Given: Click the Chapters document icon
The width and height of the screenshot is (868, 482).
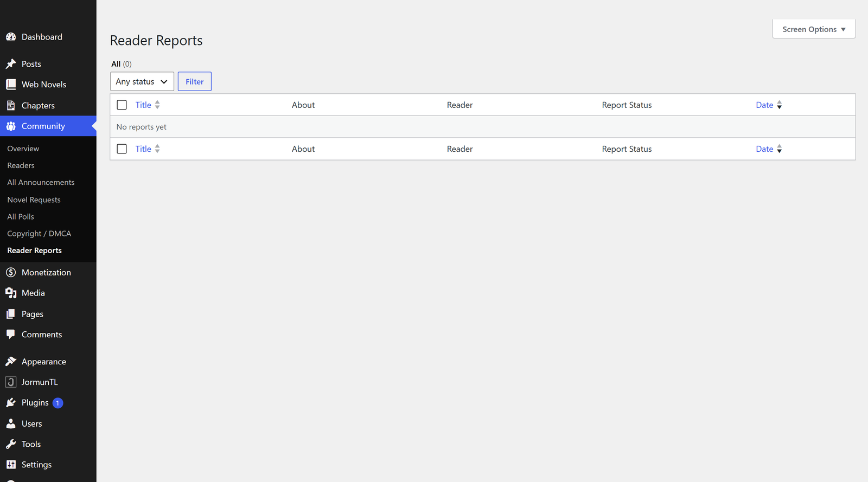Looking at the screenshot, I should click(x=11, y=106).
